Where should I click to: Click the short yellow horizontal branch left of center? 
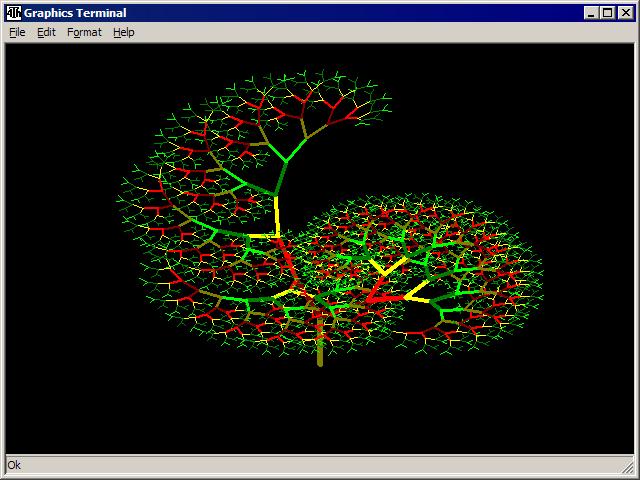click(263, 237)
